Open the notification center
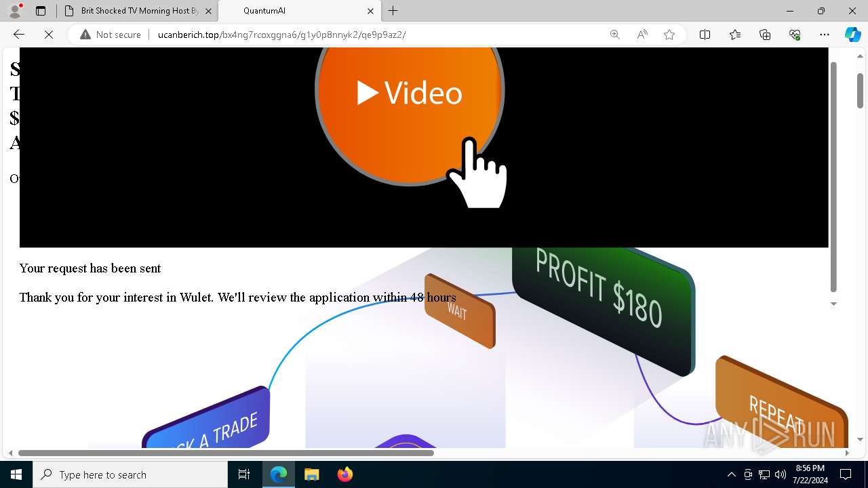This screenshot has height=488, width=868. point(846,474)
